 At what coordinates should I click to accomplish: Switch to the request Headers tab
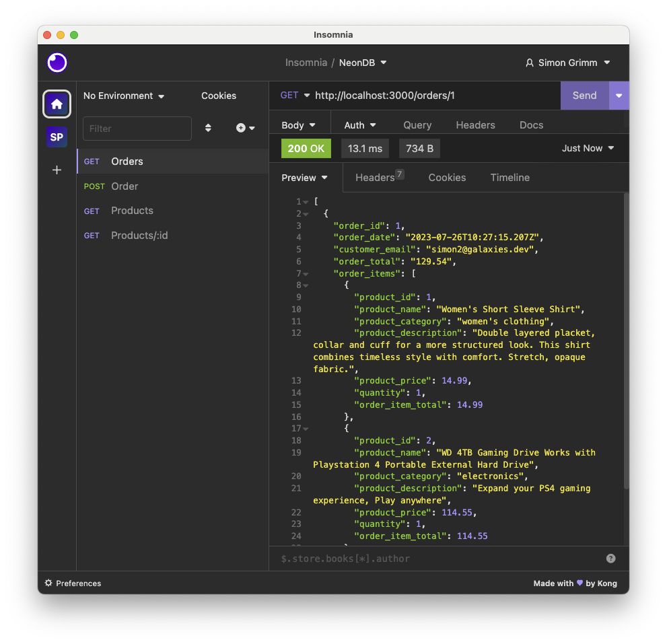(x=475, y=125)
